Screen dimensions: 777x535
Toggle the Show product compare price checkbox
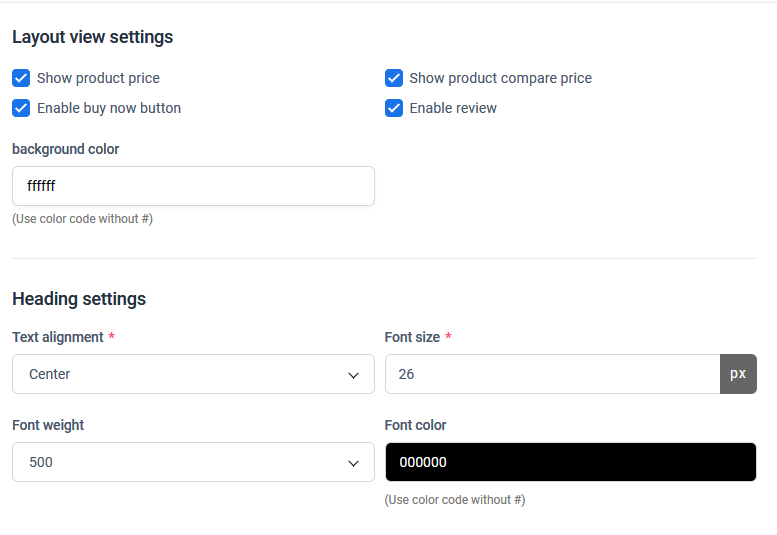tap(394, 78)
